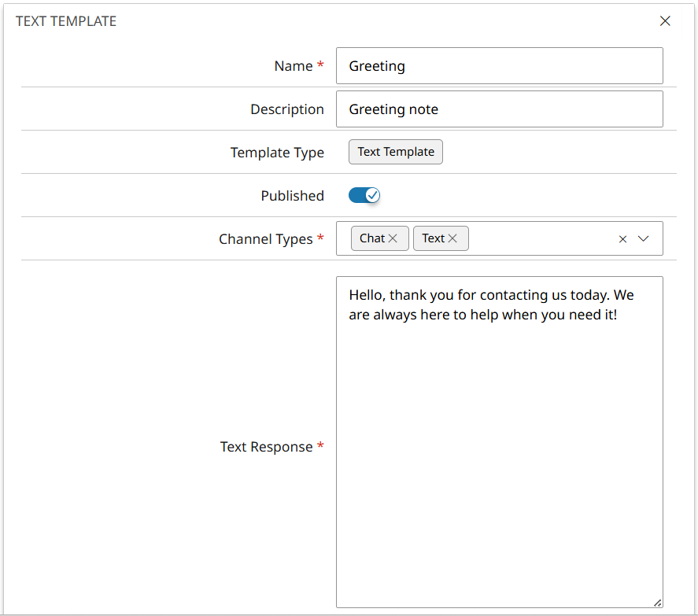
Task: Click the TEXT TEMPLATE dialog title
Action: point(66,21)
